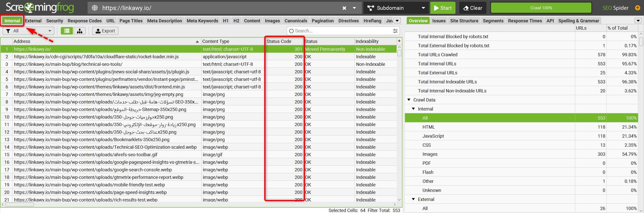This screenshot has width=644, height=213.
Task: Sort by Address column arrow
Action: (197, 41)
